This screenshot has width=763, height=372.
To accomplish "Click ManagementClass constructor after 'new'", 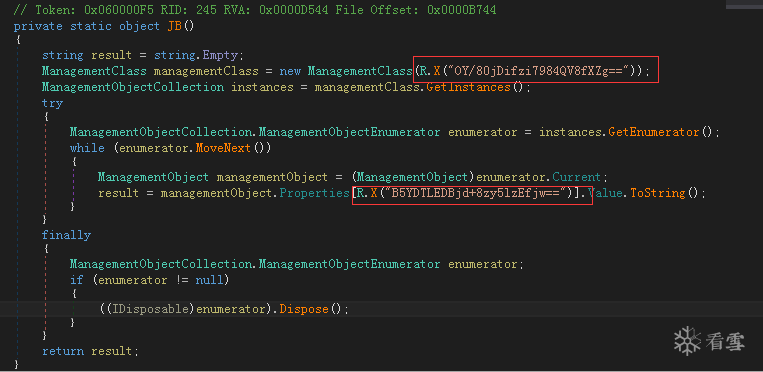I will (x=360, y=71).
